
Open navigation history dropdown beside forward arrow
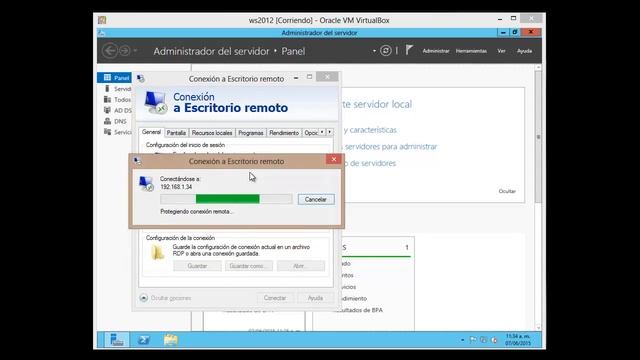pyautogui.click(x=135, y=51)
